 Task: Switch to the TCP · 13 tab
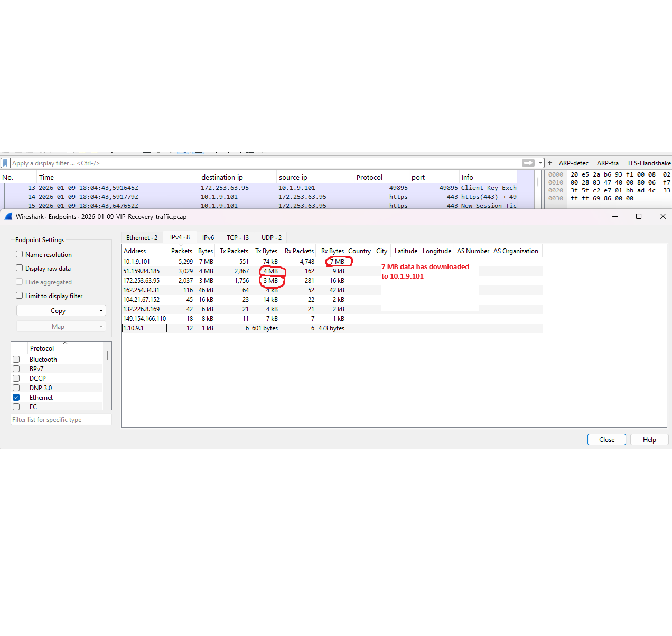[237, 237]
